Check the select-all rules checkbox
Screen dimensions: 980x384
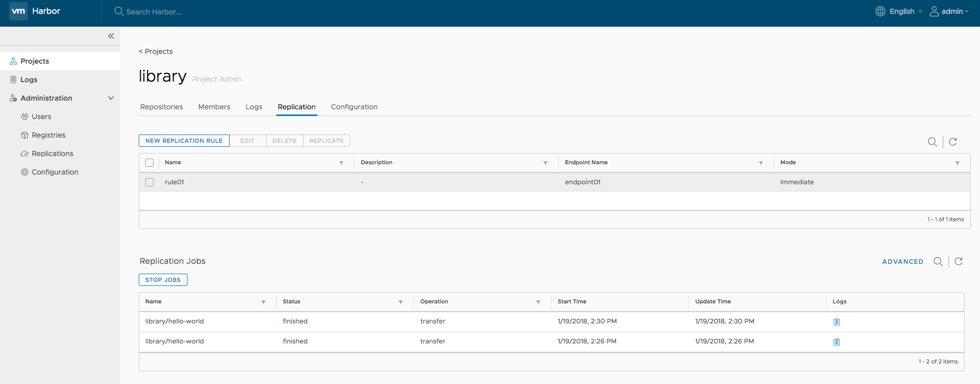tap(149, 163)
